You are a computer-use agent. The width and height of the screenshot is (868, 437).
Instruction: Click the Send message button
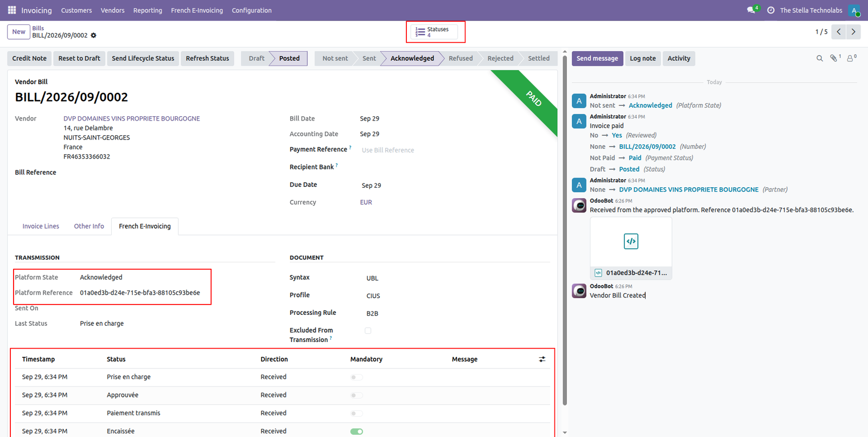597,59
